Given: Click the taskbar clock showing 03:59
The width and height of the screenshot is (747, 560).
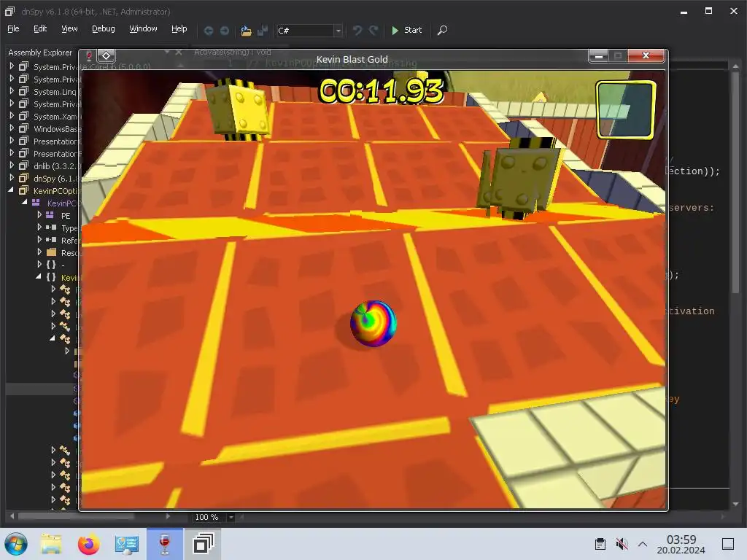Looking at the screenshot, I should point(681,544).
